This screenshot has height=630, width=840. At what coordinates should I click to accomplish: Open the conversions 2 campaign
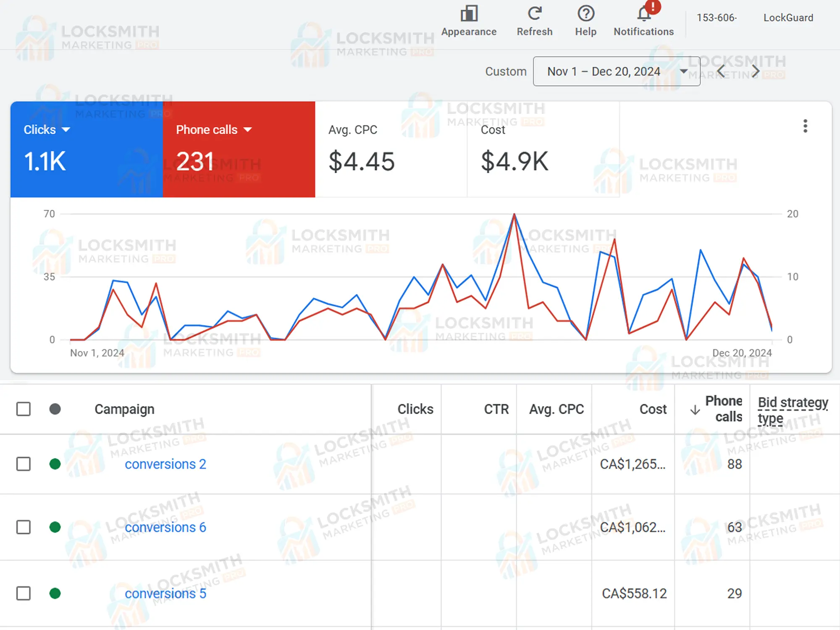click(x=165, y=464)
